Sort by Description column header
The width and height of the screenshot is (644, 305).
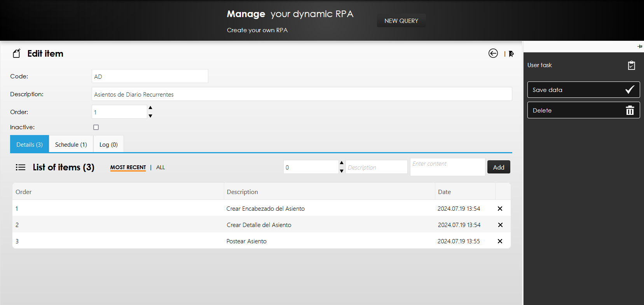coord(242,192)
